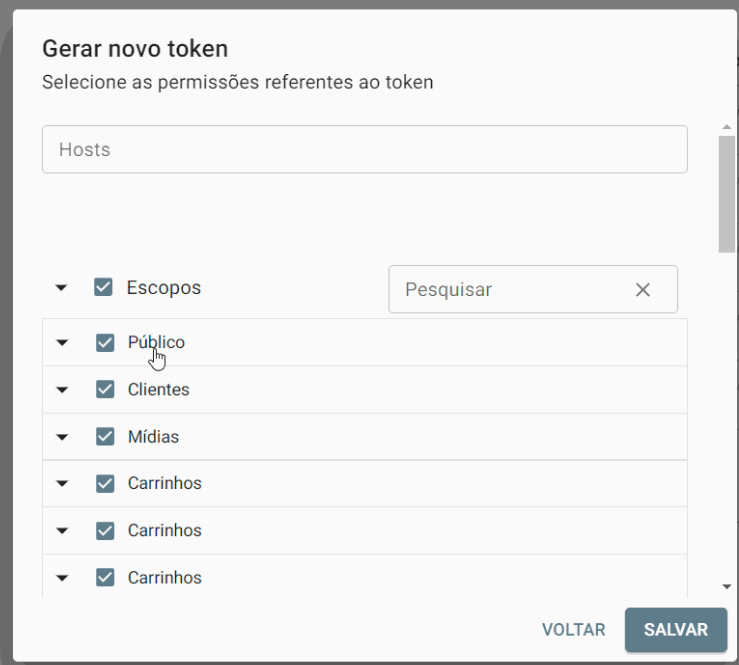Expand the Clientes row arrow
739x665 pixels.
coord(62,390)
